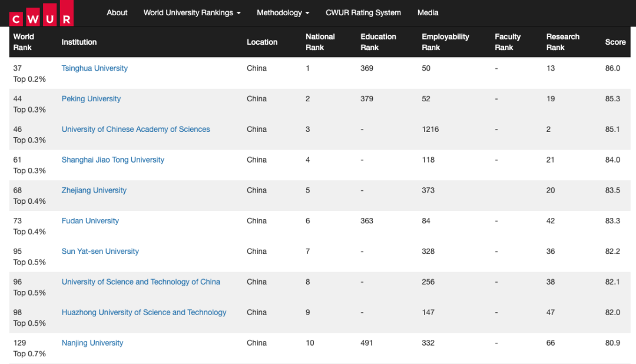Click the Score column header
Image resolution: width=636 pixels, height=364 pixels.
(x=615, y=42)
